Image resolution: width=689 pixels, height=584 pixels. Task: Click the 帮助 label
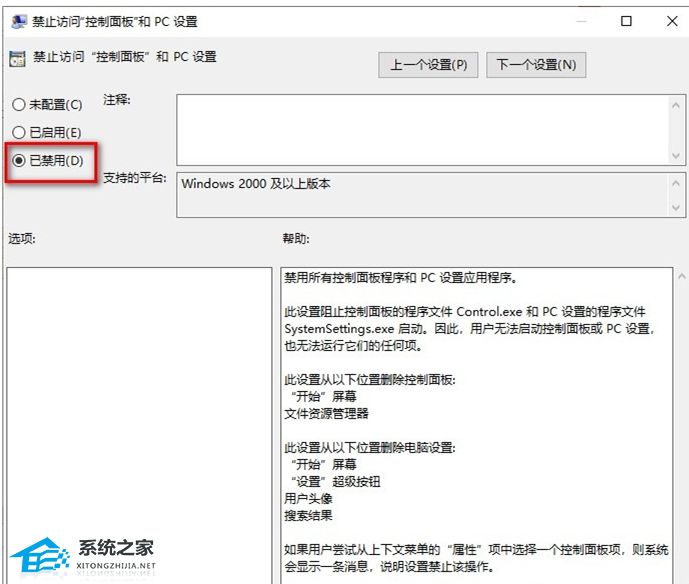coord(296,239)
